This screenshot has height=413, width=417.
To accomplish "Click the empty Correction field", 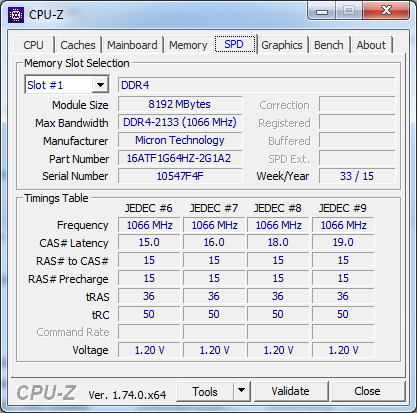I will click(357, 104).
